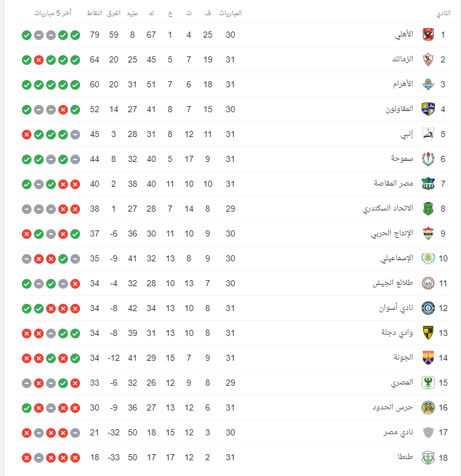
Task: Click the النقاط column header
Action: tap(95, 13)
